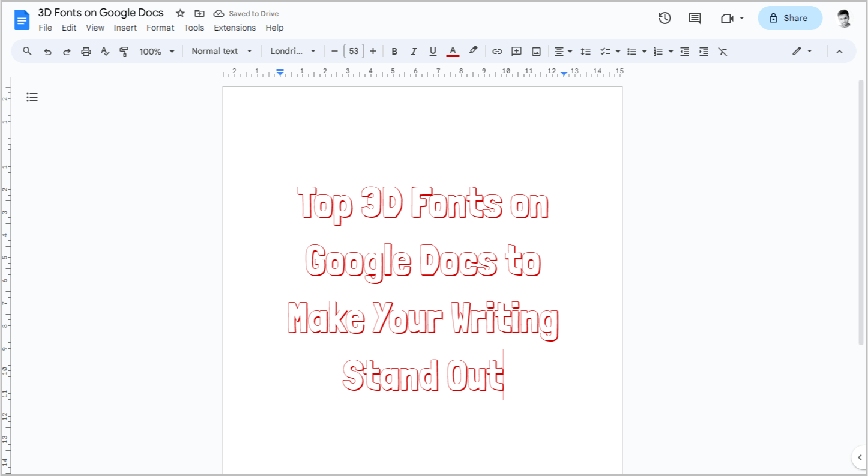Screen dimensions: 868x476
Task: Toggle bold formatting
Action: tap(394, 52)
